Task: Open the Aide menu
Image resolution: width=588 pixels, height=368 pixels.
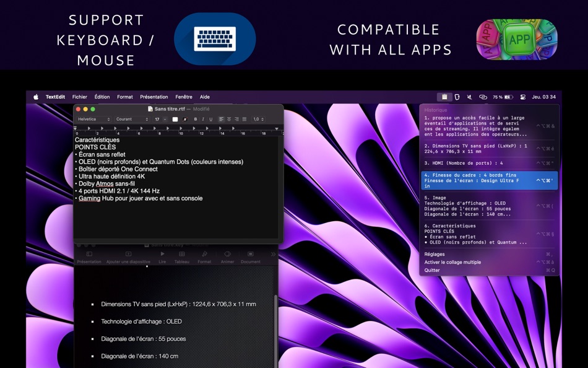Action: point(205,97)
